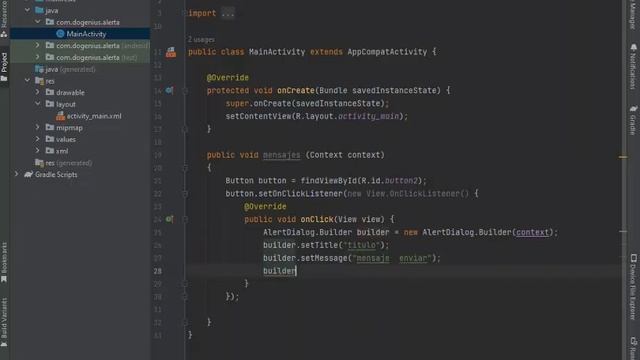The width and height of the screenshot is (640, 360).
Task: Collapse the java folder in project tree
Action: point(27,10)
